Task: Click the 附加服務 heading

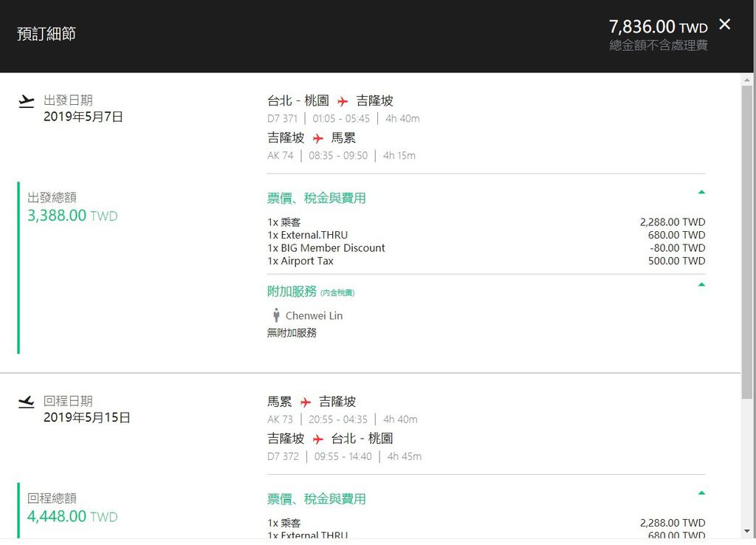Action: tap(292, 292)
